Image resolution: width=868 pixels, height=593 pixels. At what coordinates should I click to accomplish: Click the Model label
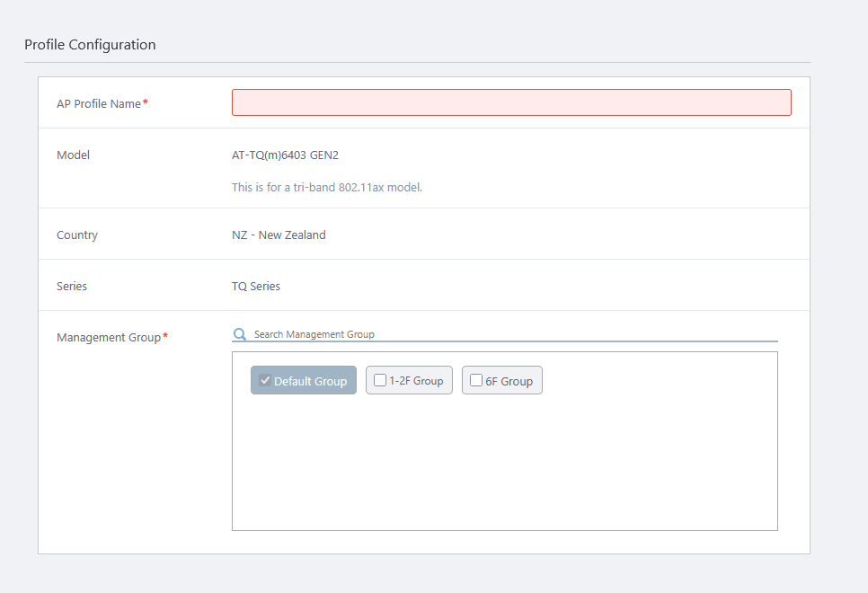(x=73, y=155)
